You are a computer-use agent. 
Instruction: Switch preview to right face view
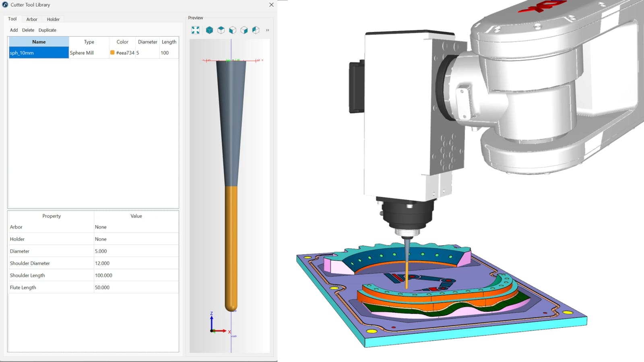pos(244,30)
